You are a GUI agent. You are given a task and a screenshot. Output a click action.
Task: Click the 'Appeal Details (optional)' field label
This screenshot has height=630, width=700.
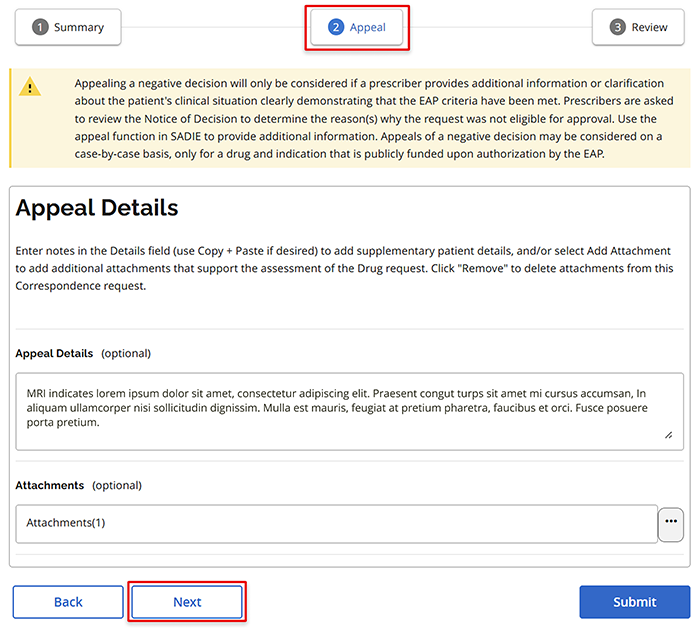point(83,353)
